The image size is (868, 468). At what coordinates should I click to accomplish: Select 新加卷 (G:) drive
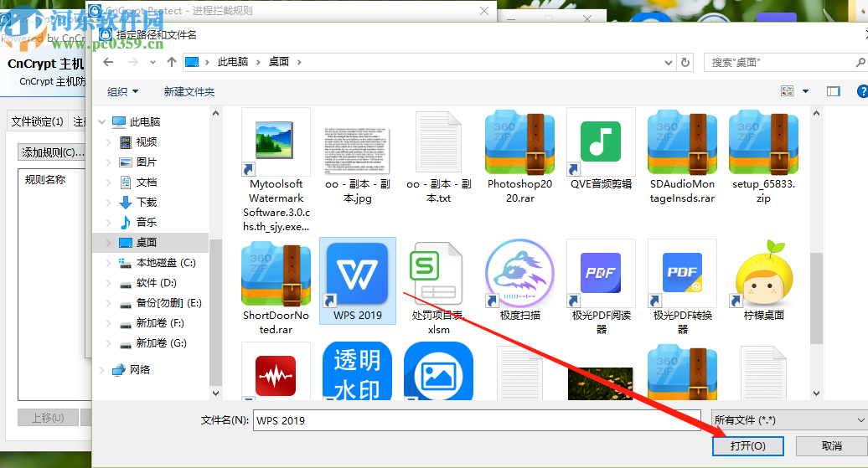tap(153, 343)
